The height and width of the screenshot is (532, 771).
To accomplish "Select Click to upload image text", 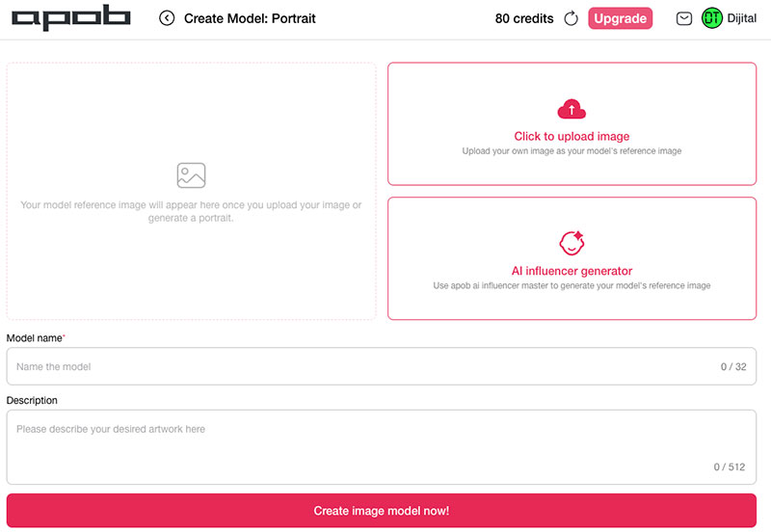I will (572, 136).
